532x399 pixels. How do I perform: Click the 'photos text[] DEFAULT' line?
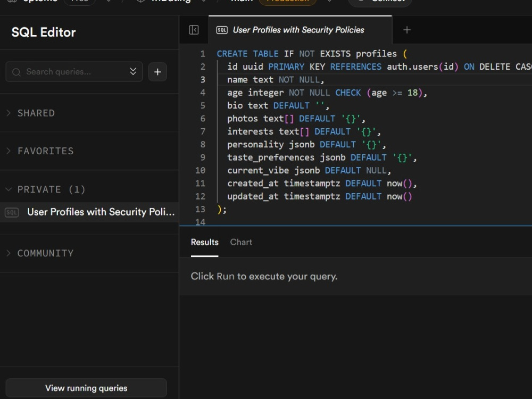click(296, 119)
